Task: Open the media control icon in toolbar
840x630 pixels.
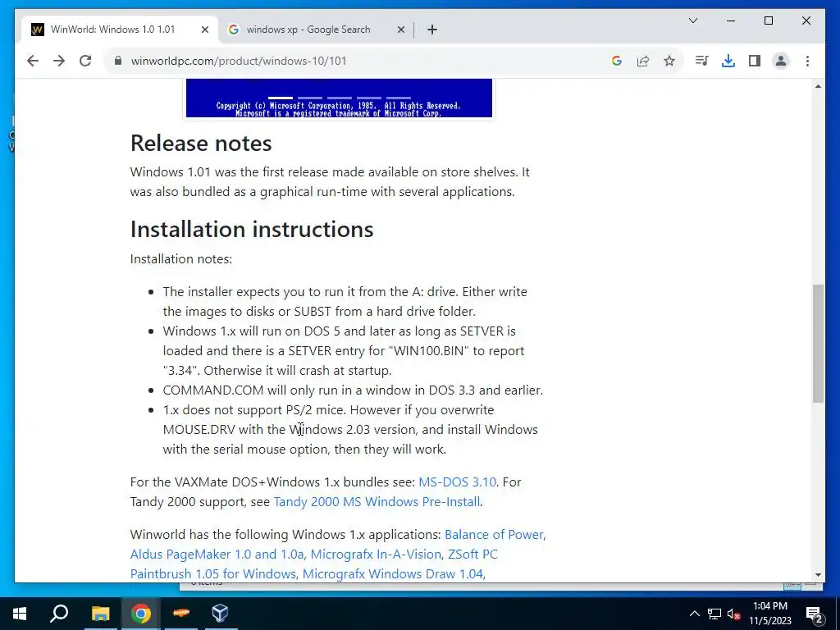Action: pos(701,61)
